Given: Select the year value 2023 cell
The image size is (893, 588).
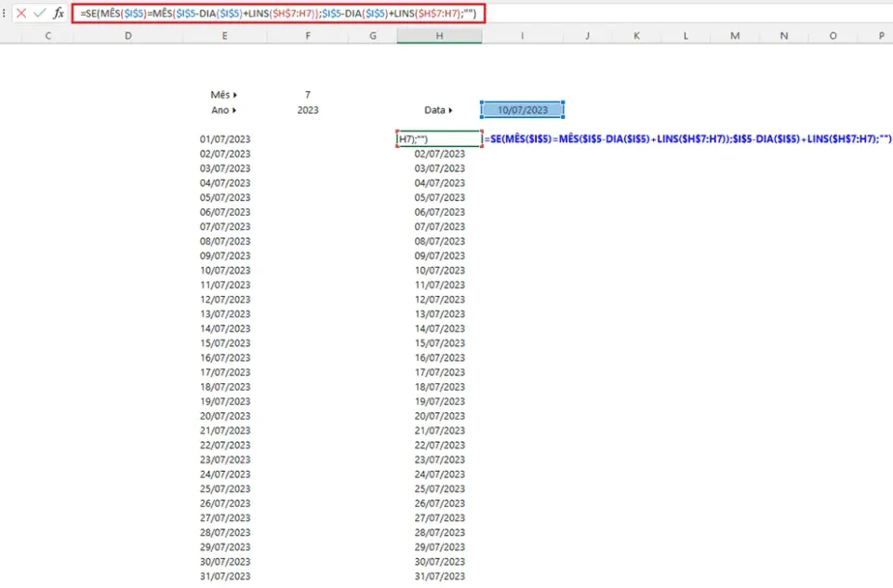Looking at the screenshot, I should (x=308, y=110).
